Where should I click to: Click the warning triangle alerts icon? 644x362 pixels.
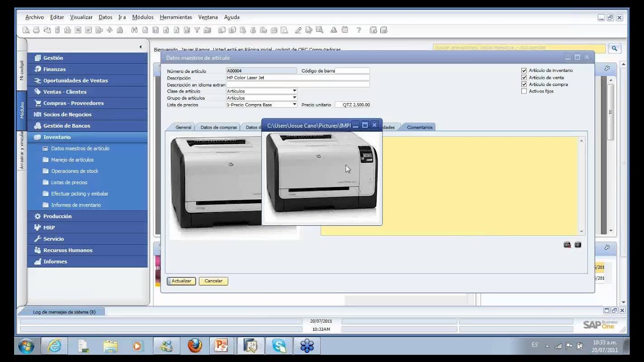point(334,30)
